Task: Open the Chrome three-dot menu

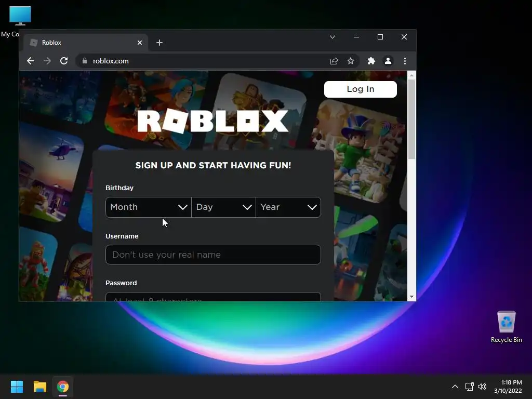Action: [405, 61]
